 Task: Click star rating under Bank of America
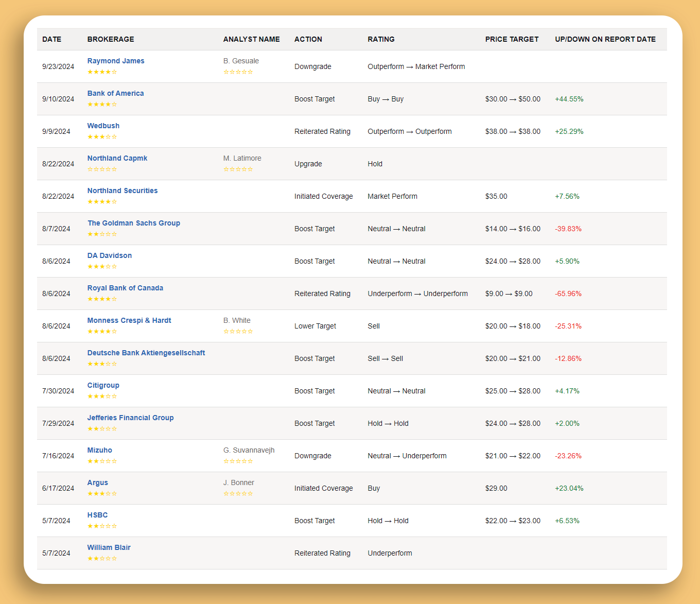click(102, 105)
